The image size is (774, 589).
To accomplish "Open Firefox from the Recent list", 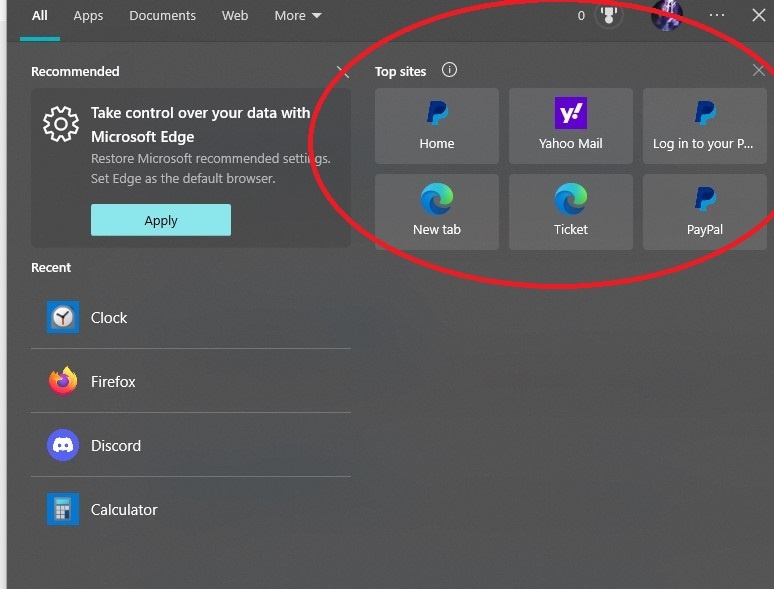I will [191, 381].
